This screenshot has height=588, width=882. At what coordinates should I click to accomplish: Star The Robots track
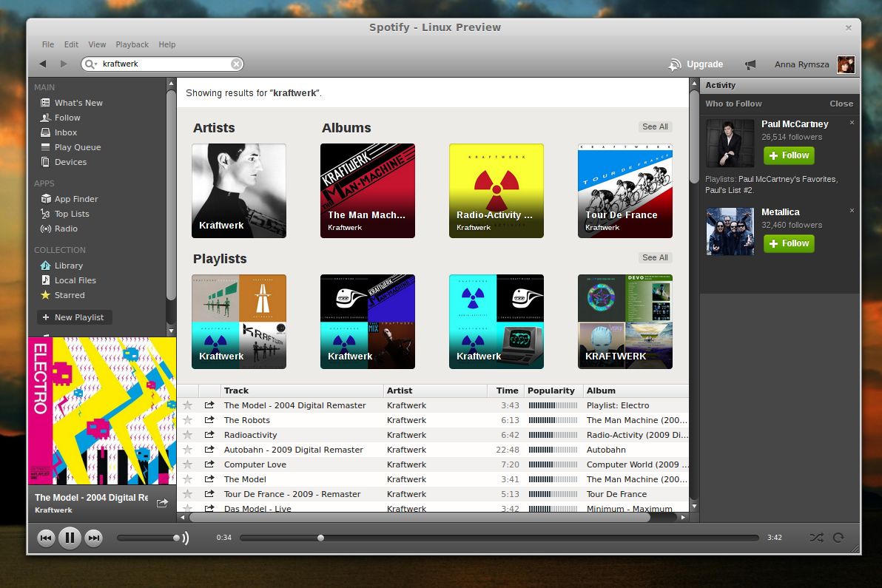(188, 420)
